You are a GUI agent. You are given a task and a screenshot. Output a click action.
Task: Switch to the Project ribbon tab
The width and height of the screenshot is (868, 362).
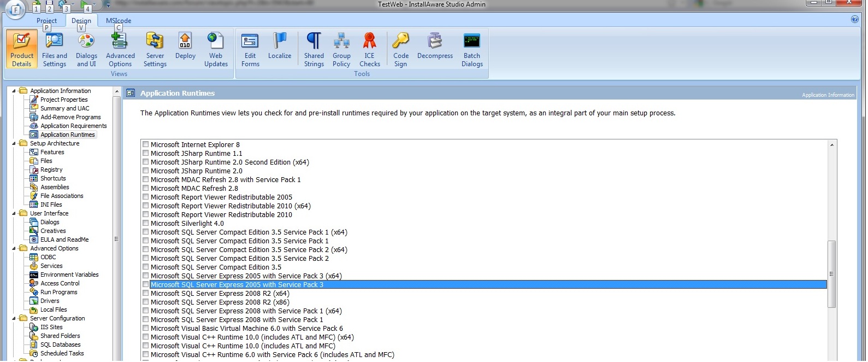tap(46, 21)
